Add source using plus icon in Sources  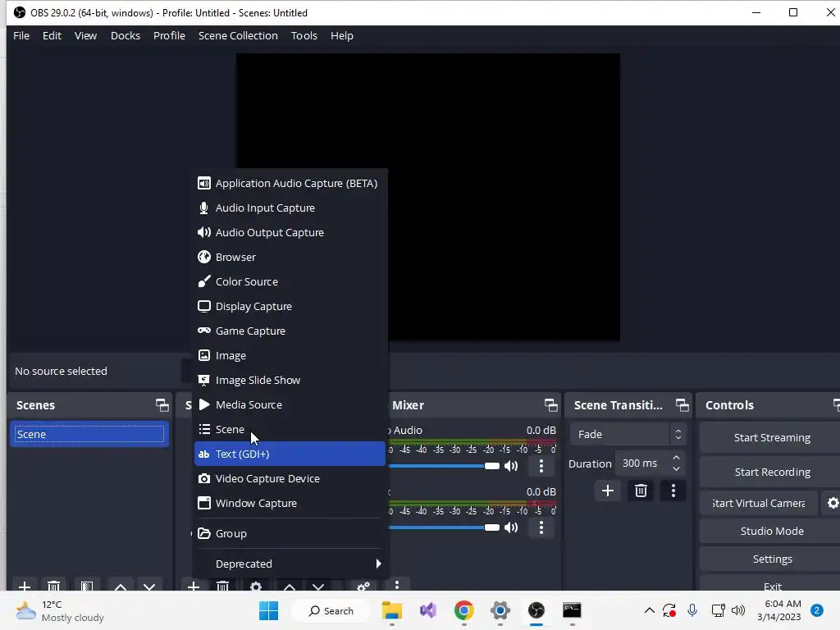194,586
